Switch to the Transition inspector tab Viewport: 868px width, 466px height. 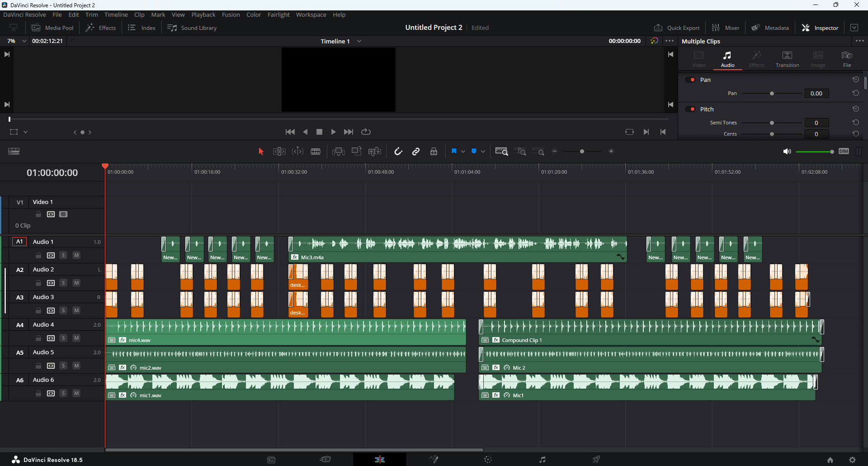tap(787, 59)
